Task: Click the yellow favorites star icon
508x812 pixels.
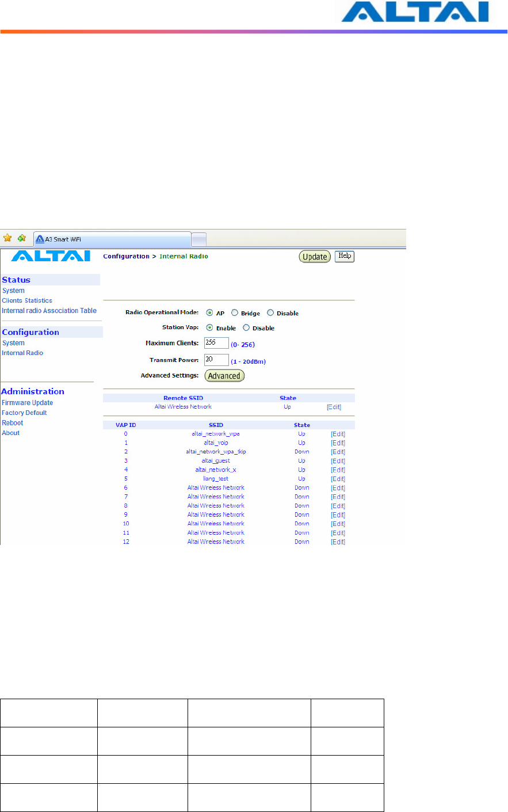Action: coord(7,238)
